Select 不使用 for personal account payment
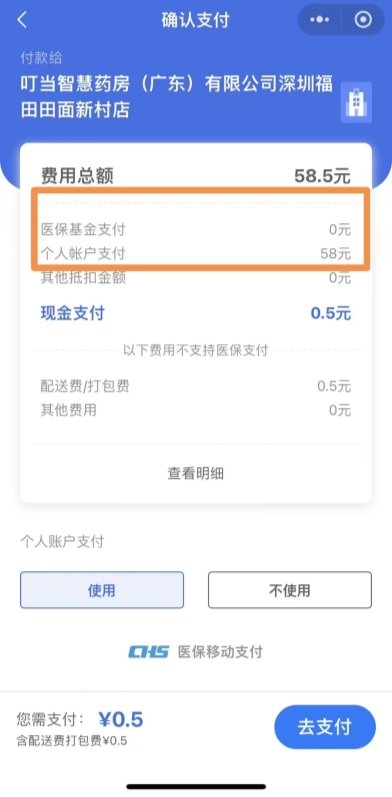The image size is (392, 797). tap(290, 590)
